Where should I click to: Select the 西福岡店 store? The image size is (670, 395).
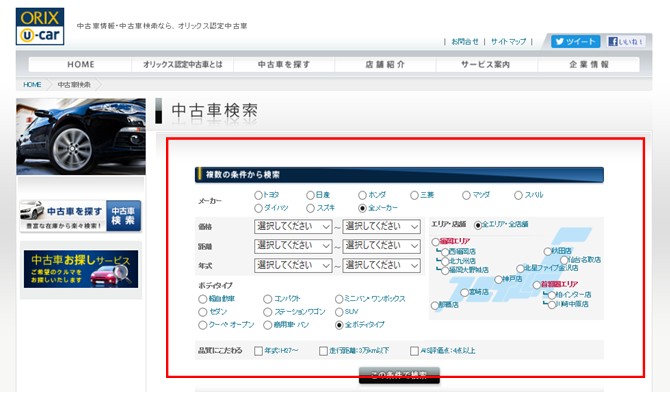coord(445,252)
